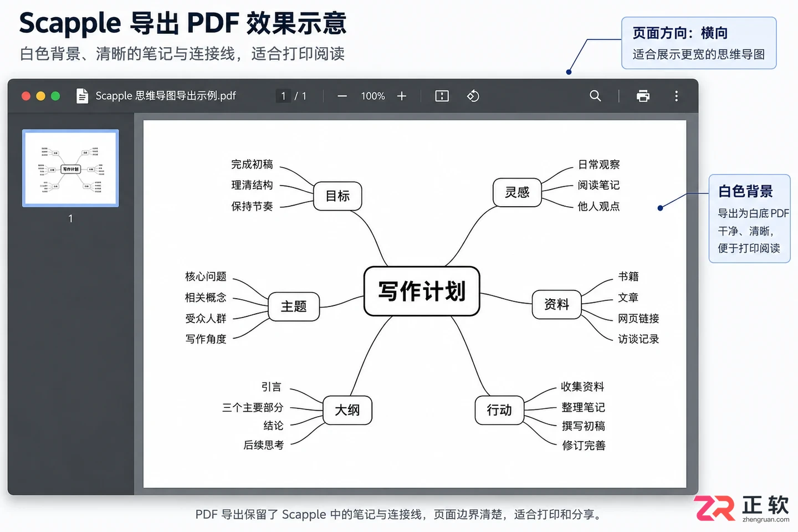
Task: Click the 保持节奏 note text
Action: pyautogui.click(x=252, y=206)
